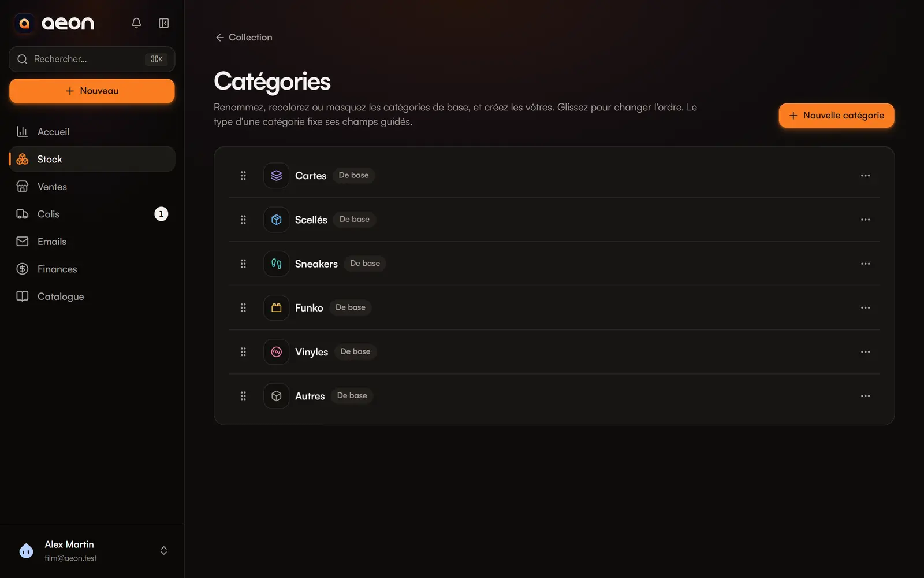This screenshot has height=578, width=924.
Task: Click the Sneakers footprints icon
Action: [x=277, y=264]
